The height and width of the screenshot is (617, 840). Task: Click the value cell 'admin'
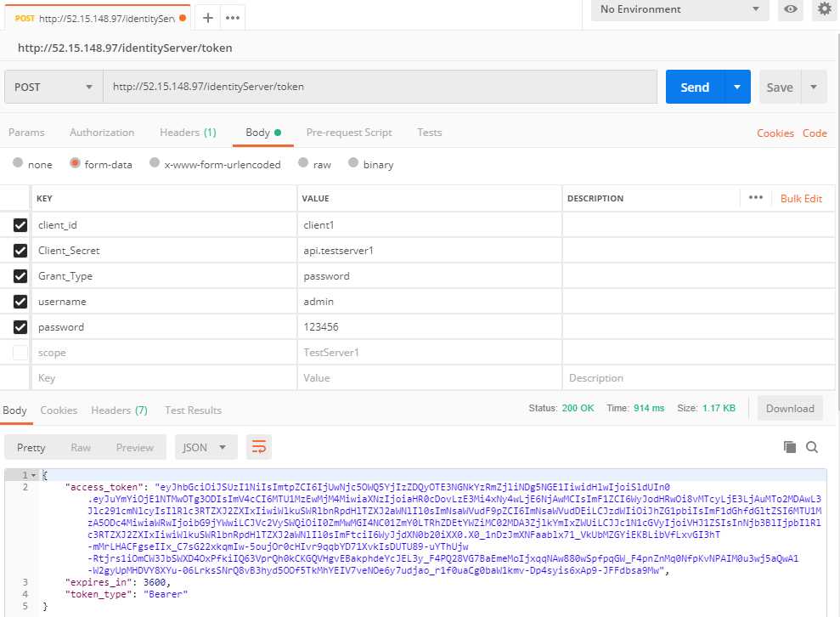429,302
